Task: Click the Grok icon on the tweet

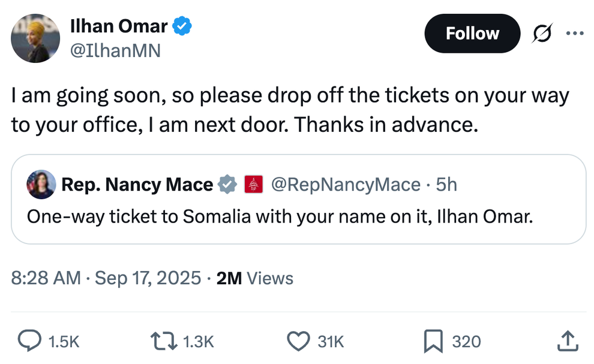Action: tap(542, 34)
